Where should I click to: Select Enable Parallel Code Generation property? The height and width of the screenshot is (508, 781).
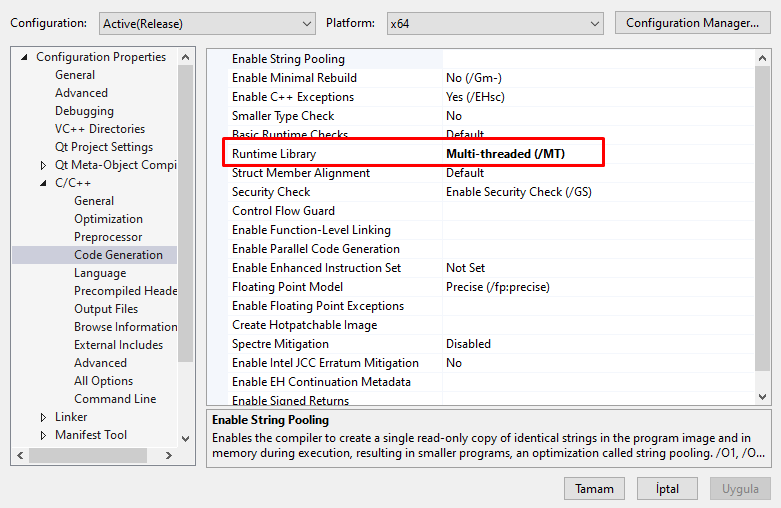315,249
